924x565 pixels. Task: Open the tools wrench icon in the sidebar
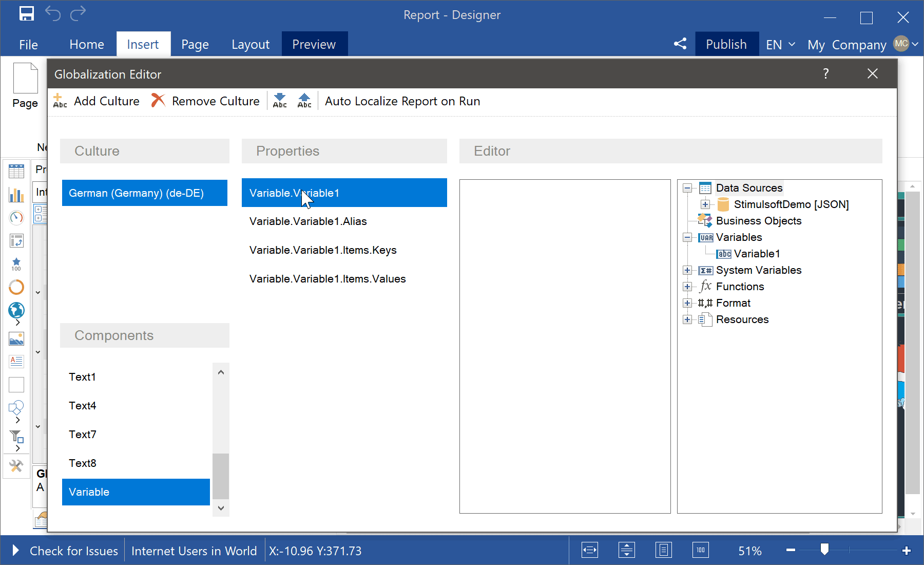pos(16,466)
